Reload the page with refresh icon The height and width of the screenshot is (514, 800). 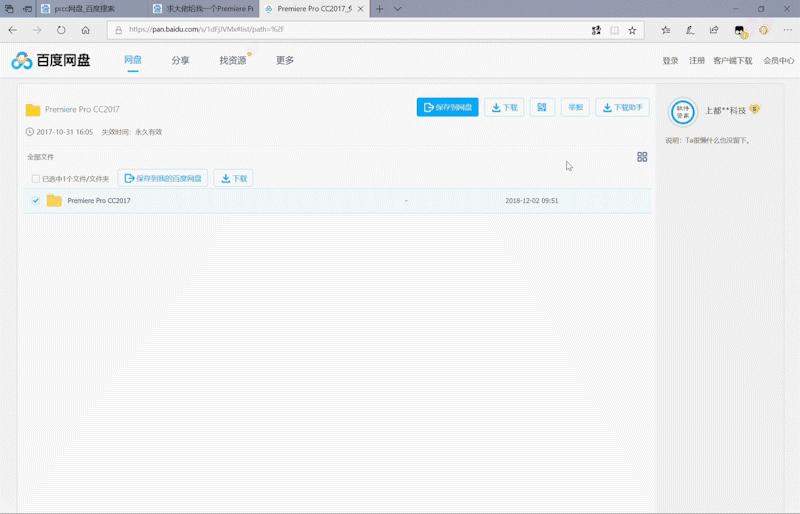(x=61, y=30)
